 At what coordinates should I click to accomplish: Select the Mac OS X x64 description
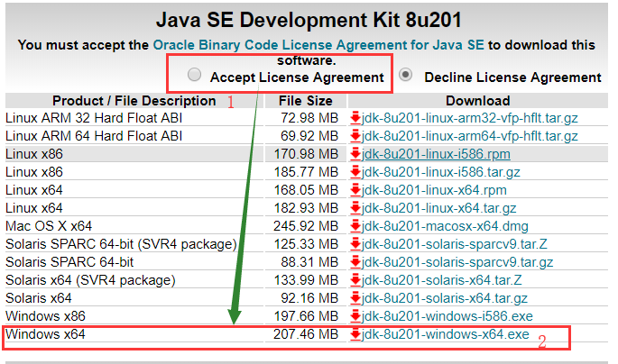pyautogui.click(x=49, y=226)
